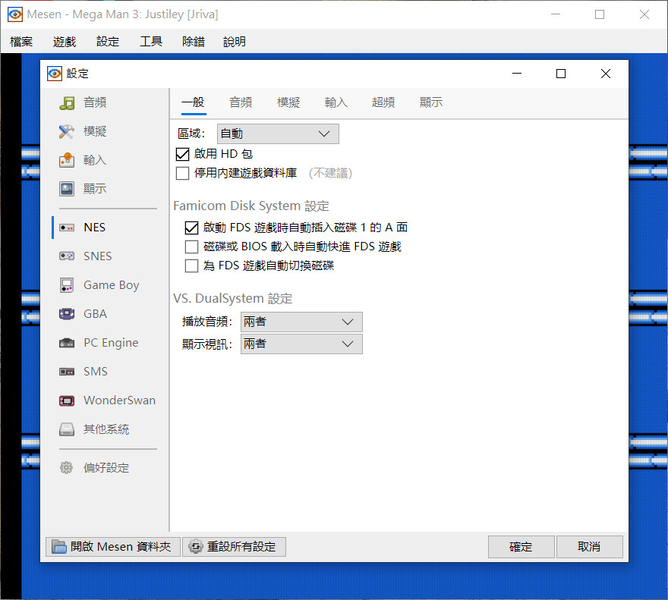The width and height of the screenshot is (668, 600).
Task: Enable 磁碟或 BIOS 載入時自動快進 FDS 遊戲
Action: 192,247
